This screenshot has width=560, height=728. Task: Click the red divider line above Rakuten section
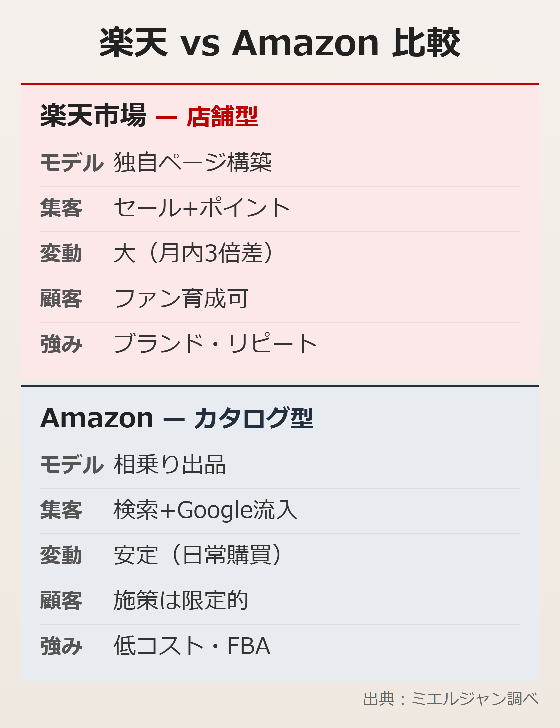[x=280, y=84]
